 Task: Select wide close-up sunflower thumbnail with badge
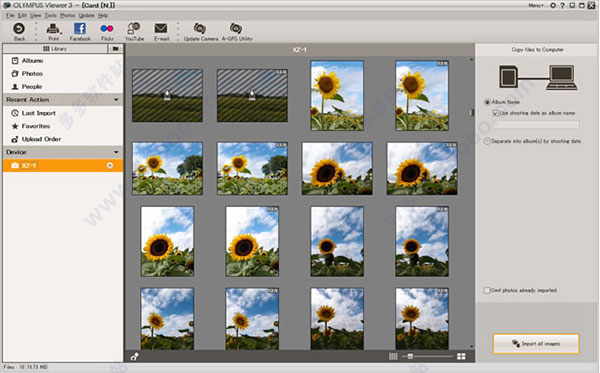[x=422, y=169]
